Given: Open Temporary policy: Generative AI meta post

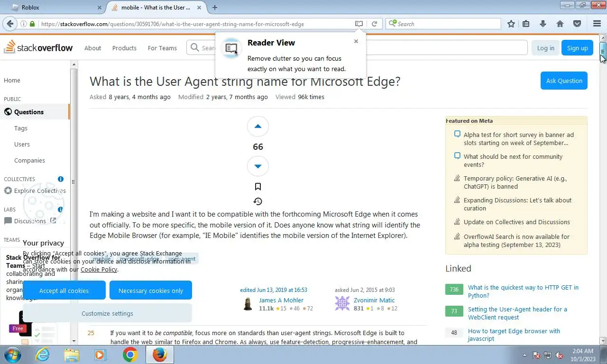Looking at the screenshot, I should [x=515, y=182].
